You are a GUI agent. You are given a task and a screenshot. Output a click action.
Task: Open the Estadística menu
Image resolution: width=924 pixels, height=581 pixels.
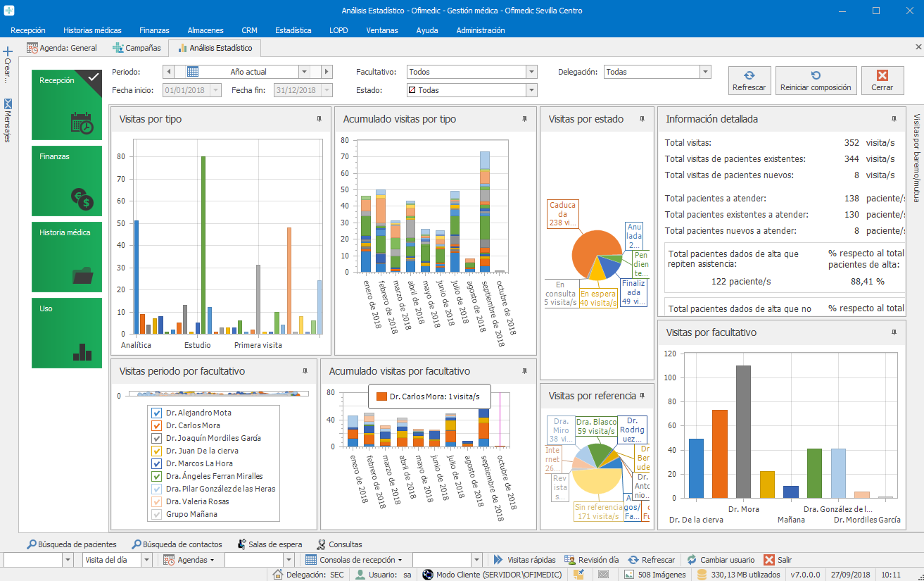[x=293, y=30]
